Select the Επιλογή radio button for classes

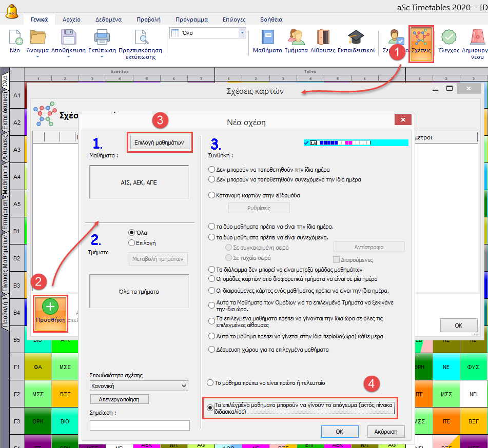tap(132, 242)
